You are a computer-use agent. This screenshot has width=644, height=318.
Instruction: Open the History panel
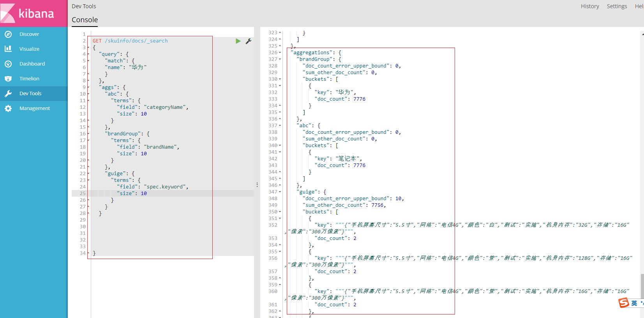(x=590, y=6)
